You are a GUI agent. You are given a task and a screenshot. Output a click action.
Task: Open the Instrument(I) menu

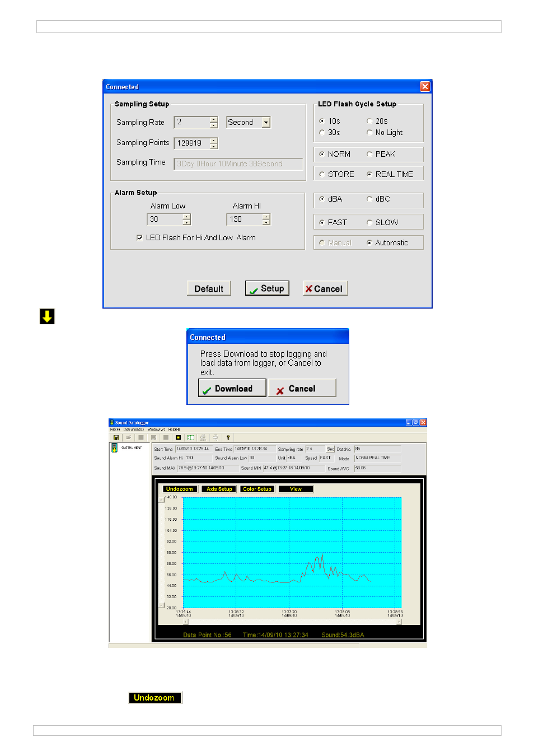coord(134,430)
